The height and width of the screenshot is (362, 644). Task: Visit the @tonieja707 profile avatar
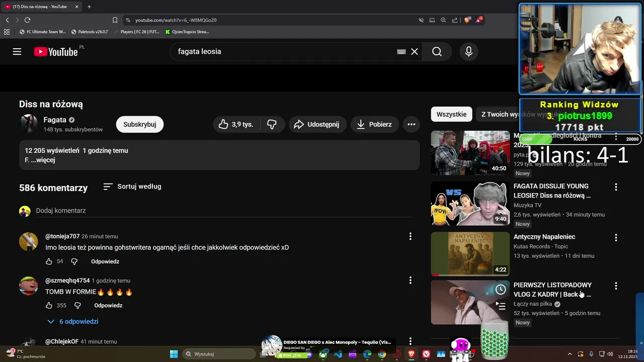click(29, 241)
